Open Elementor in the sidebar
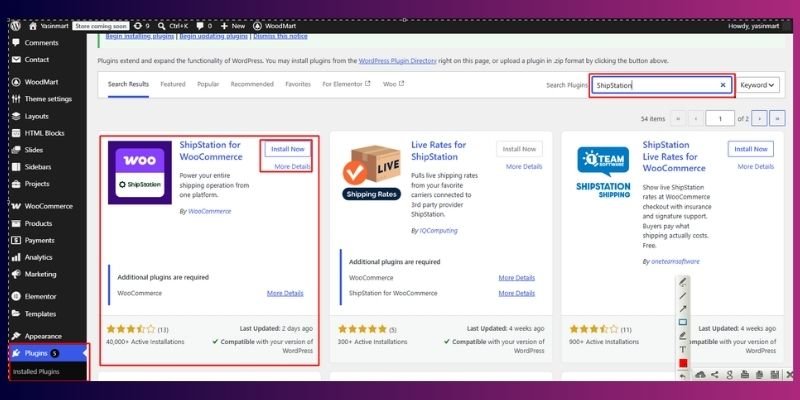Screen dimensions: 800x400 [40, 296]
